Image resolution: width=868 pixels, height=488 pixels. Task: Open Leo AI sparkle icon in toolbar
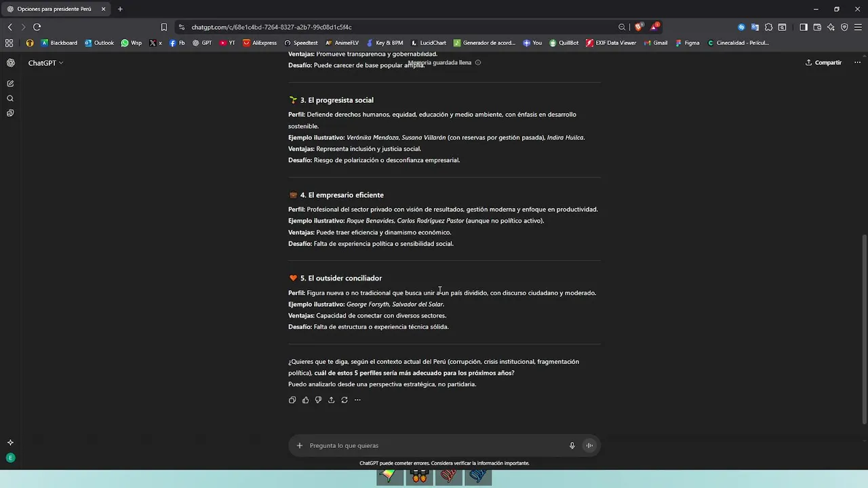click(x=831, y=27)
